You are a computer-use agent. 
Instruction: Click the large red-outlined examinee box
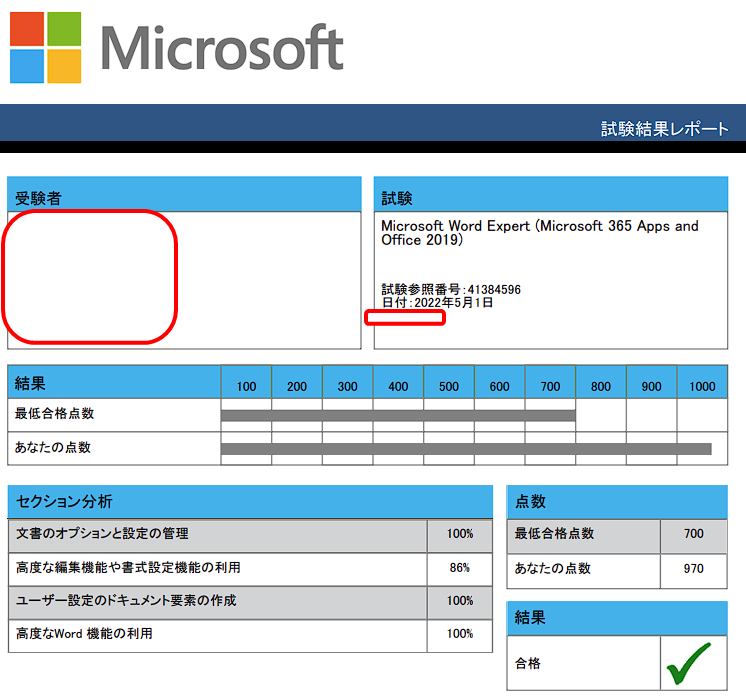[90, 277]
